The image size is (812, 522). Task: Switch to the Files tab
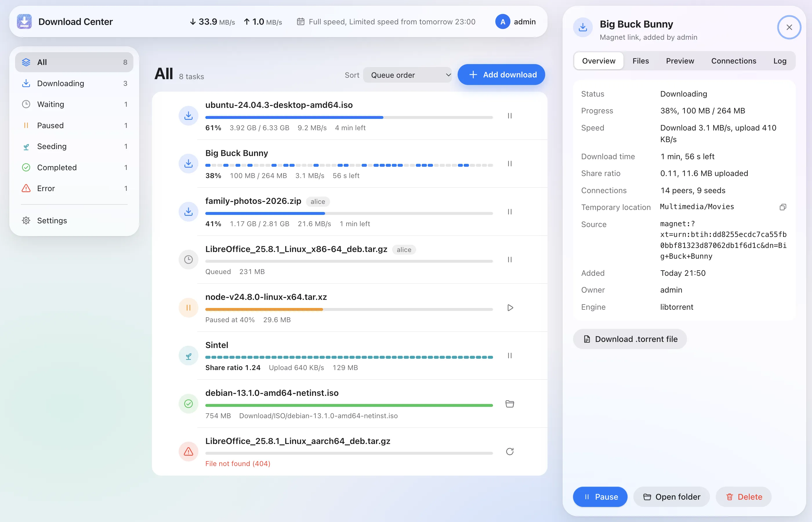coord(640,61)
